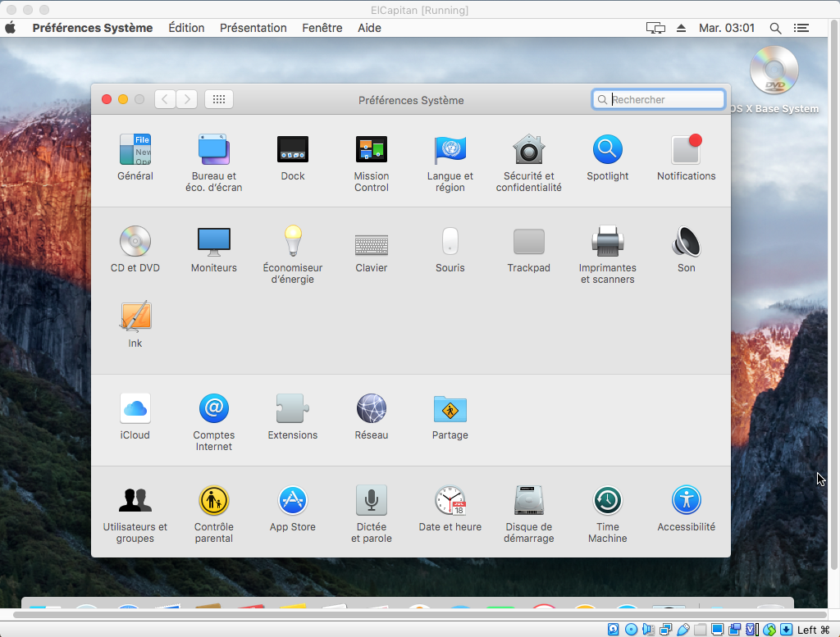
Task: Open the Aide menu
Action: (370, 28)
